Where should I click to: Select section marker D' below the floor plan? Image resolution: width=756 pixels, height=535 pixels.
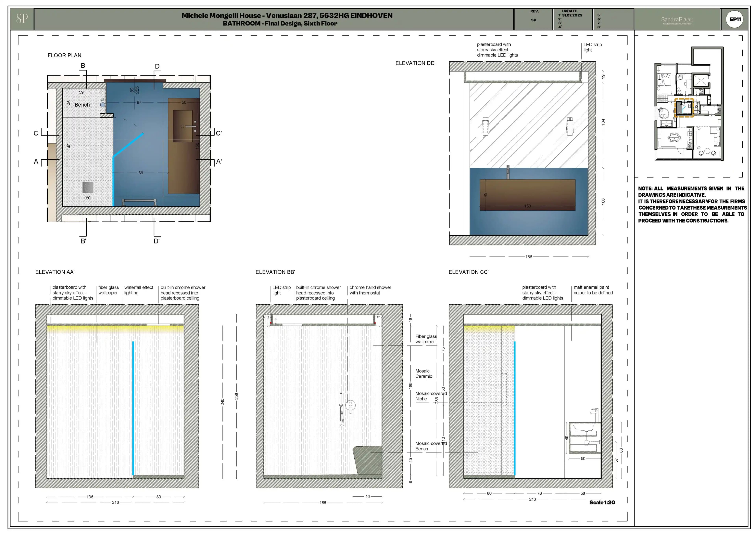pyautogui.click(x=157, y=241)
